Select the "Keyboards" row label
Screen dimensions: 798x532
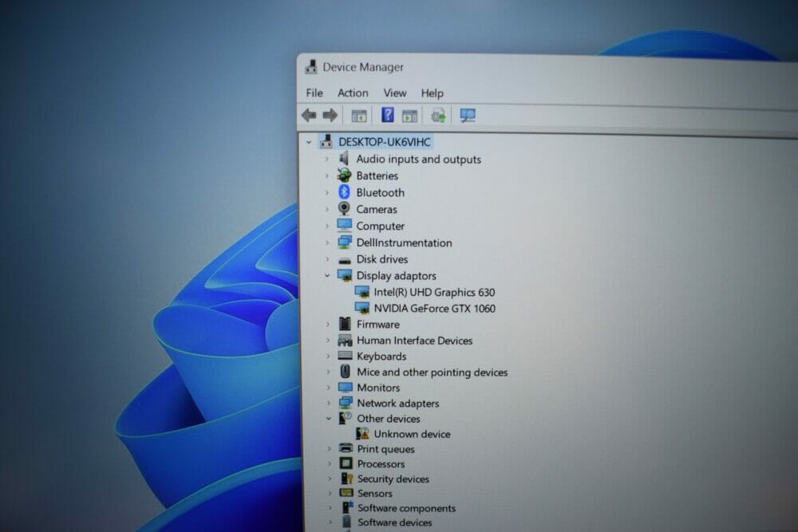coord(381,357)
